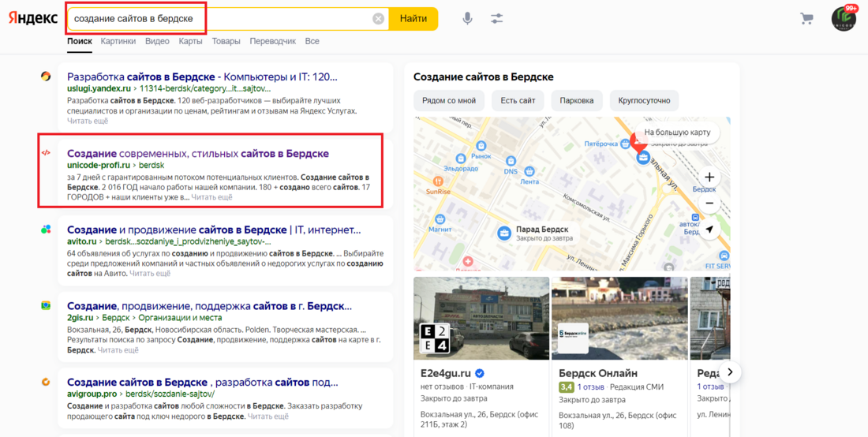Click unicode-profi.ru green URL
This screenshot has width=868, height=437.
99,165
